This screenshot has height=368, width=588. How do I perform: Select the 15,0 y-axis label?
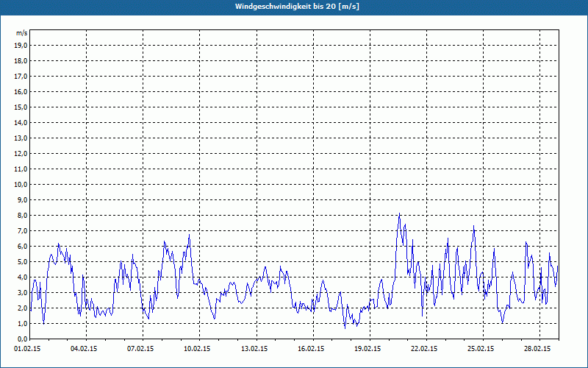coord(21,107)
